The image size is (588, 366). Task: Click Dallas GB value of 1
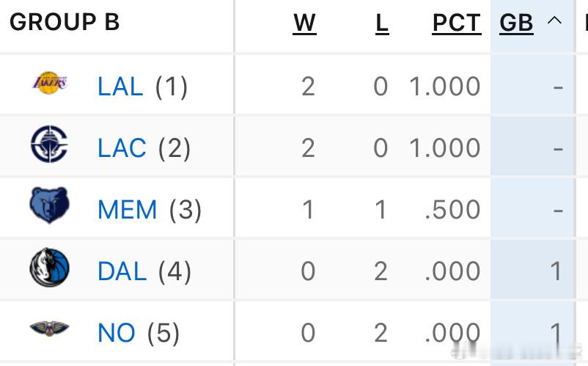(555, 272)
